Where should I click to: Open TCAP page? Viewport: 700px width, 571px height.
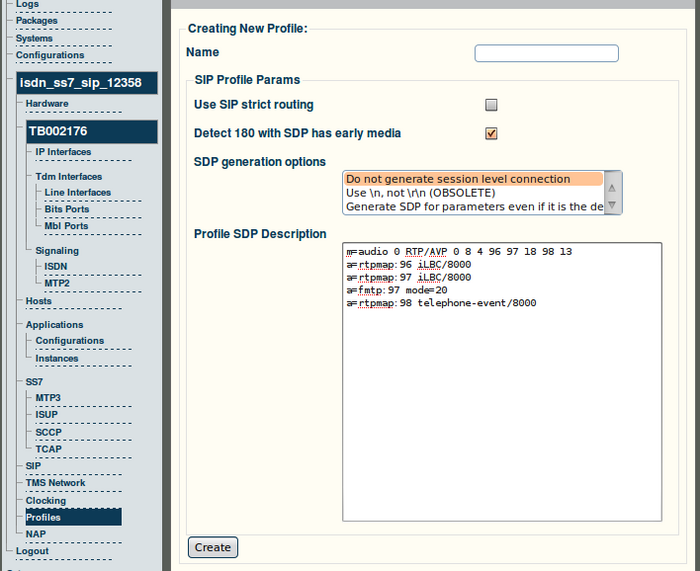click(48, 449)
